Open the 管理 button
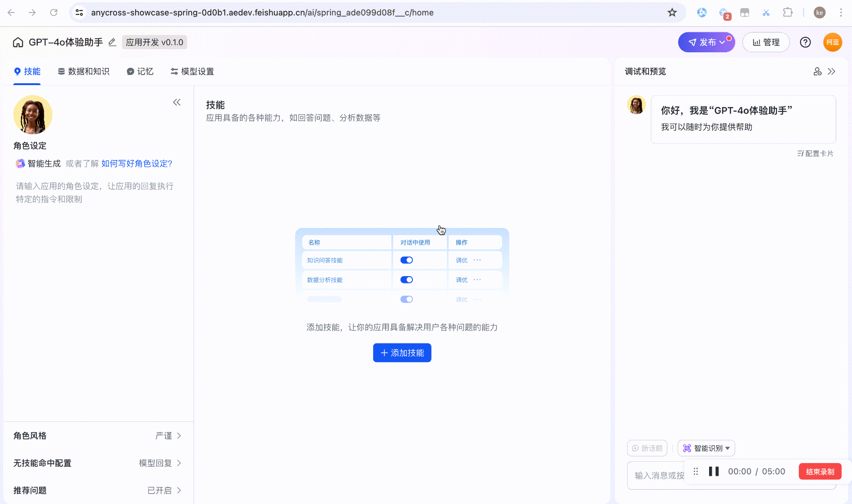The height and width of the screenshot is (504, 852). pos(766,42)
